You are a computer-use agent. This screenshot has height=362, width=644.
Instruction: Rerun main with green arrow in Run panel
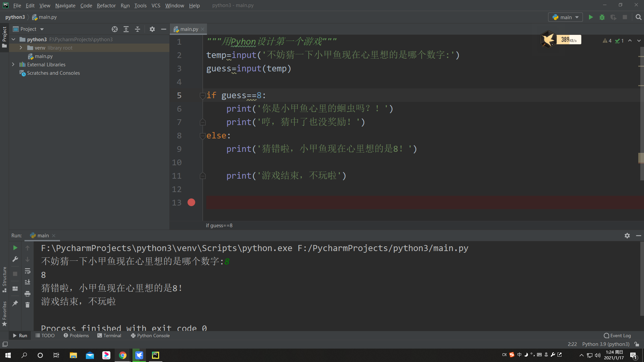click(x=15, y=248)
